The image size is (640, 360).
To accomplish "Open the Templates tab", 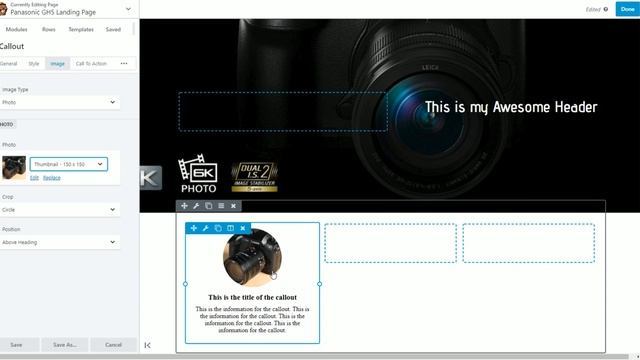I will tap(81, 29).
